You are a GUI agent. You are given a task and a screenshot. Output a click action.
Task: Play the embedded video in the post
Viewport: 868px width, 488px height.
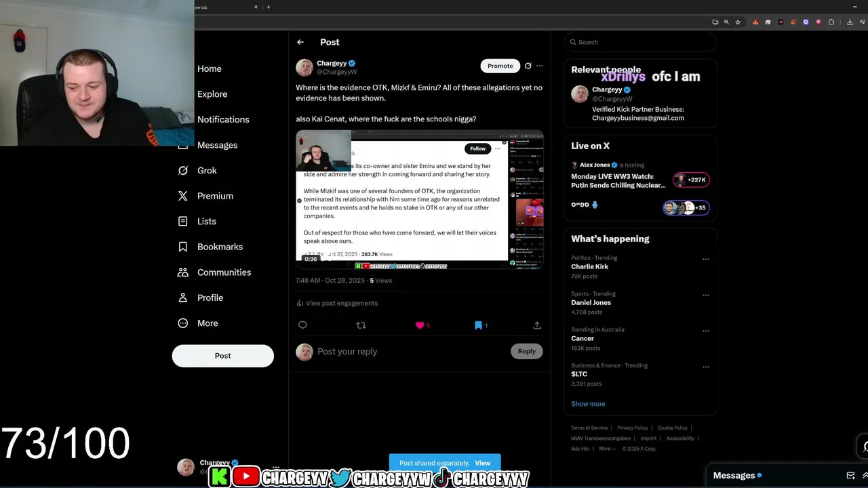pyautogui.click(x=420, y=200)
